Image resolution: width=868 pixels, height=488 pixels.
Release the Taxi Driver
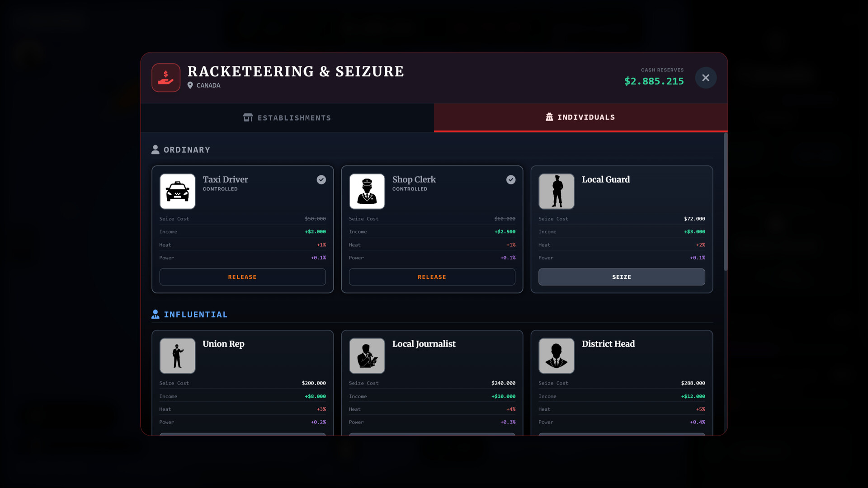[242, 277]
